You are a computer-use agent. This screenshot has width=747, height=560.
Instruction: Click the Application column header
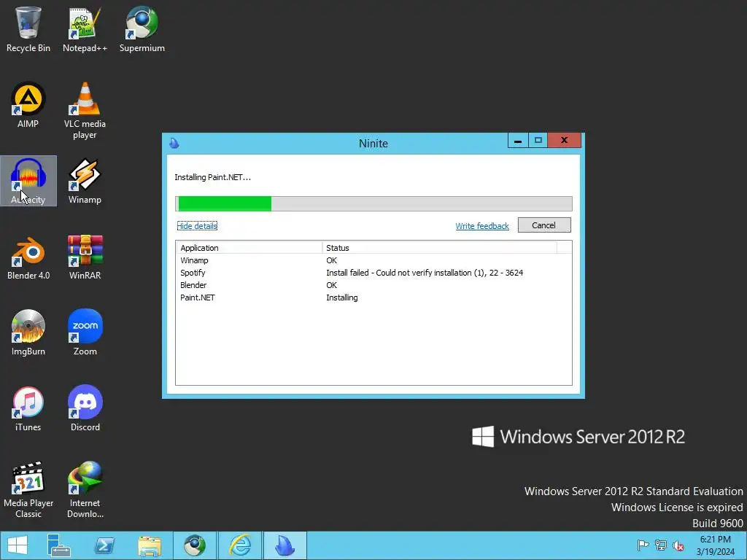249,248
